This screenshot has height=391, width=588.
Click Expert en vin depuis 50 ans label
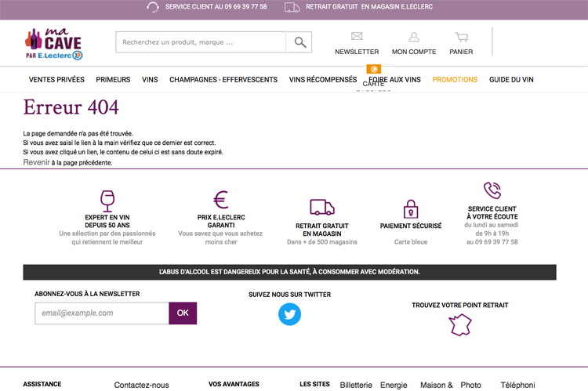(107, 221)
